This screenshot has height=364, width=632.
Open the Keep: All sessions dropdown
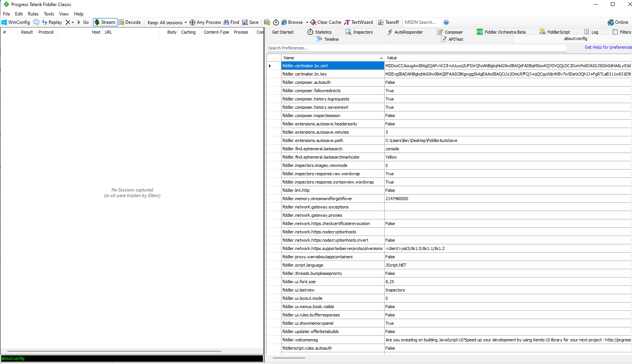click(167, 22)
